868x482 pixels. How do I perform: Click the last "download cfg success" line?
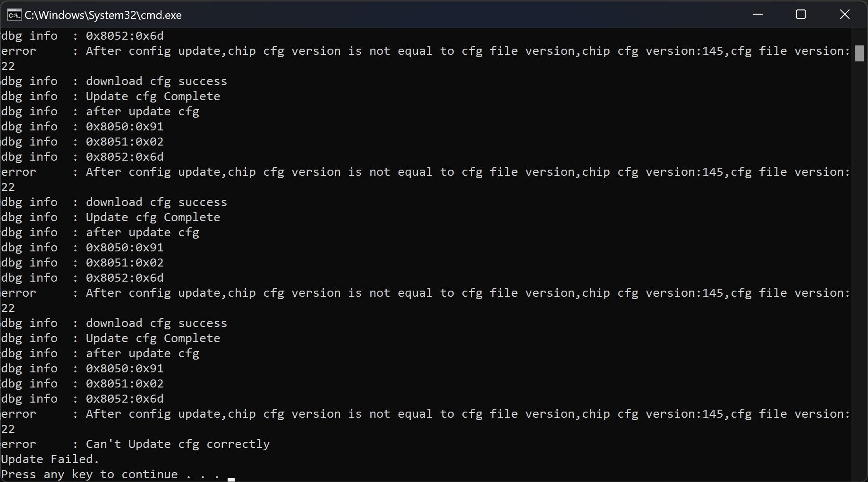point(156,323)
